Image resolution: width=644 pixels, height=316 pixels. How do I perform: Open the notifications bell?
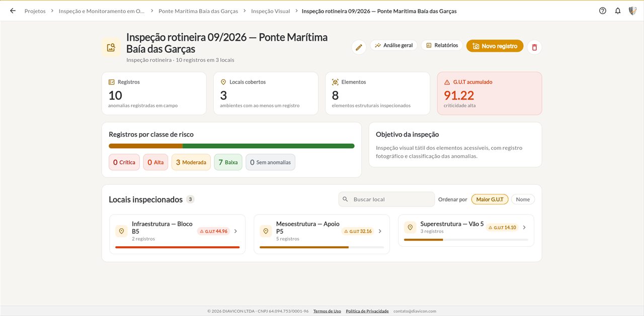pos(618,11)
